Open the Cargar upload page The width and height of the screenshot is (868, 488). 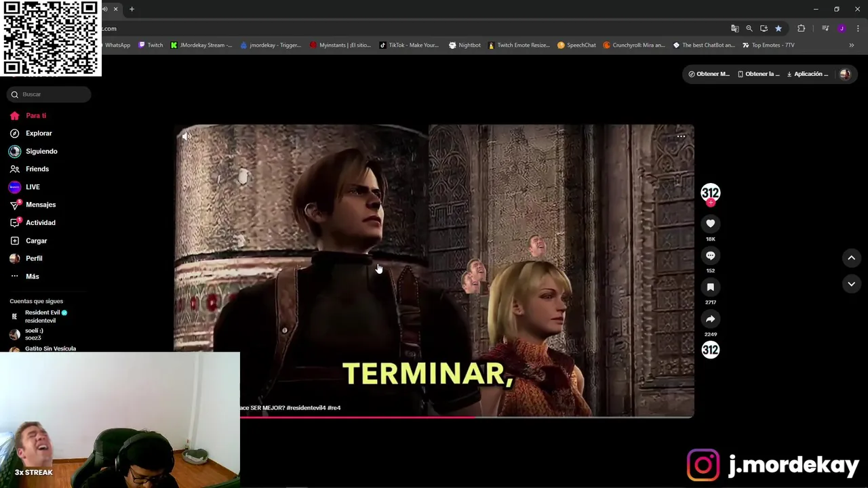[x=28, y=241]
